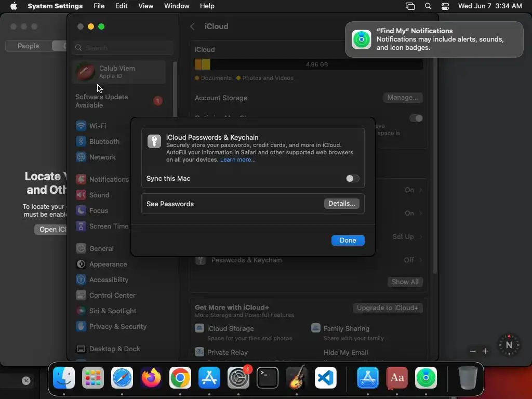
Task: Click the iCloud Storage feature item
Action: [x=244, y=333]
